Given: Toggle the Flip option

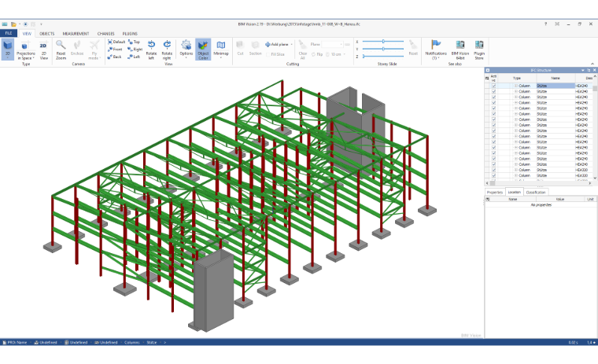Looking at the screenshot, I should click(x=317, y=54).
